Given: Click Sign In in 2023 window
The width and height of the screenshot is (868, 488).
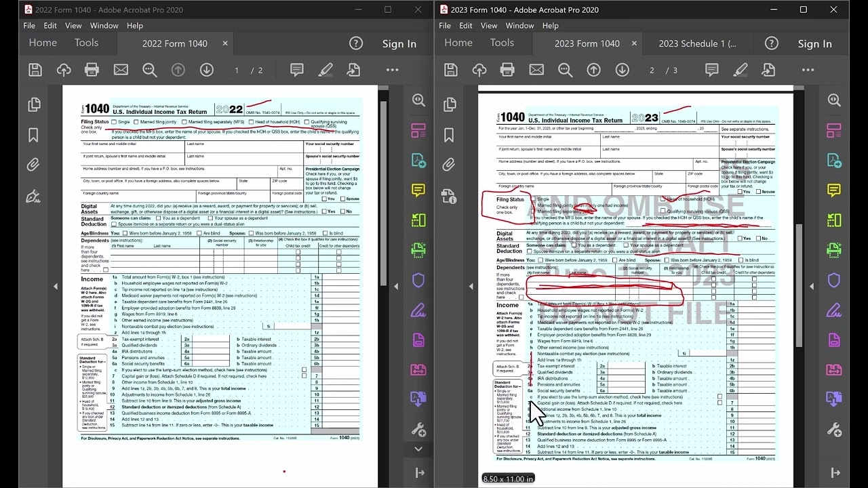Looking at the screenshot, I should pos(814,43).
